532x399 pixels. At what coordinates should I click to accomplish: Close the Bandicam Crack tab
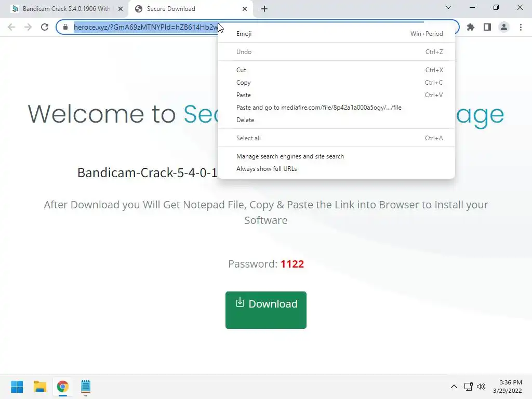(121, 9)
